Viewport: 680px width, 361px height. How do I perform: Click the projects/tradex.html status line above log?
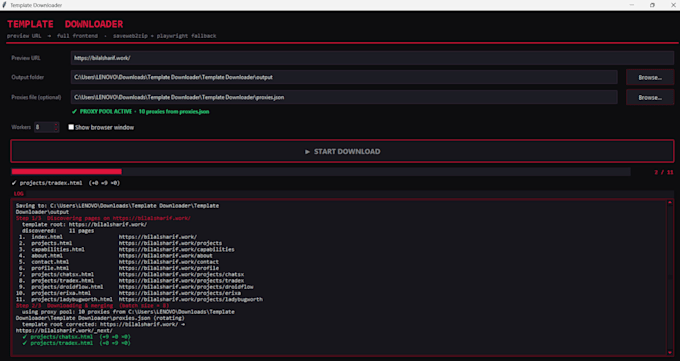point(65,183)
